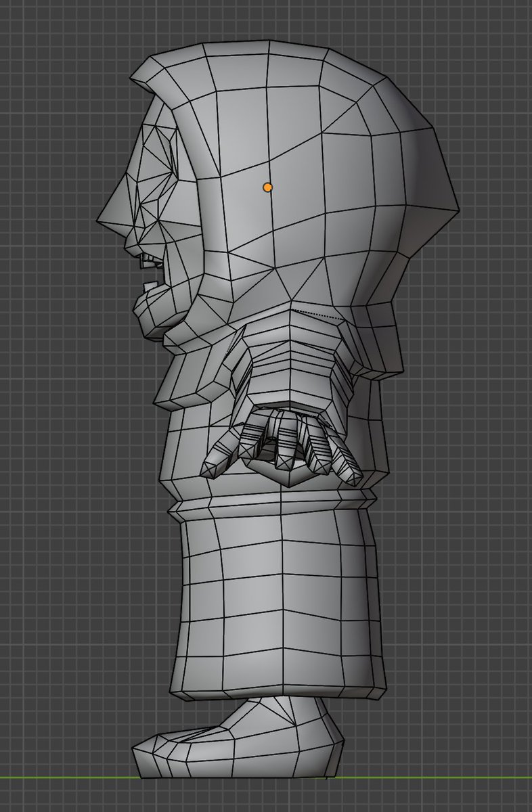Click the orange object origin dot
Image resolution: width=532 pixels, height=812 pixels.
point(267,187)
